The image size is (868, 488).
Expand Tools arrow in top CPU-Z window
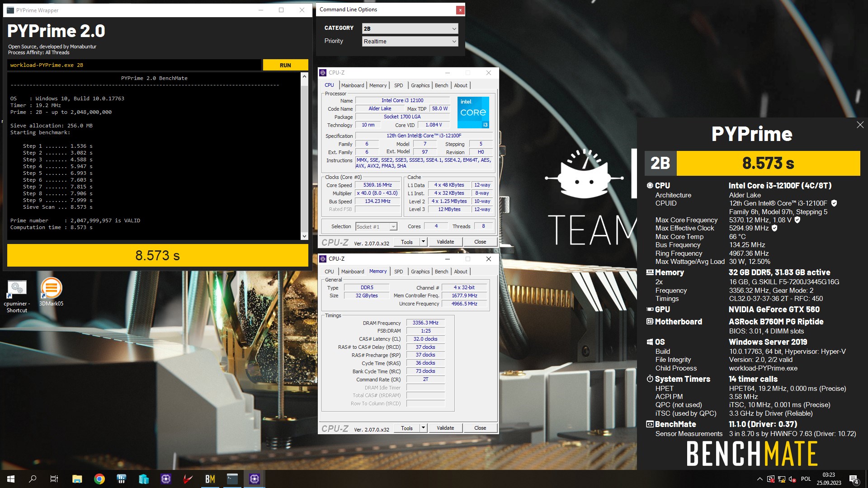[x=423, y=242]
